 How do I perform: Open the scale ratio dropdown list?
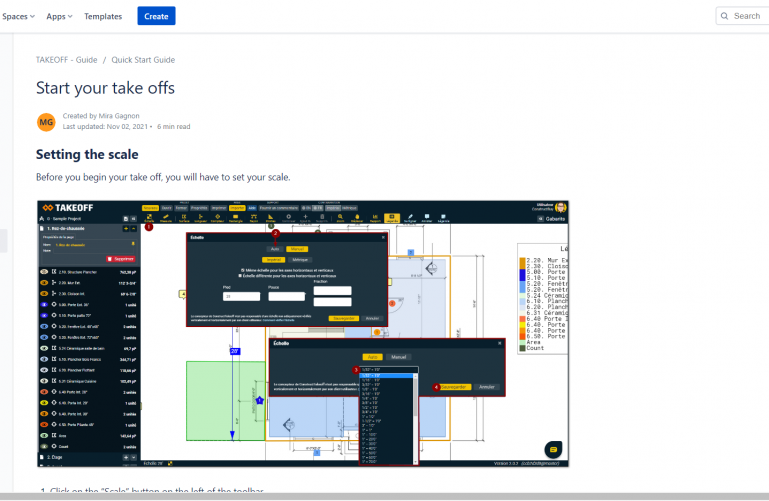pyautogui.click(x=389, y=370)
